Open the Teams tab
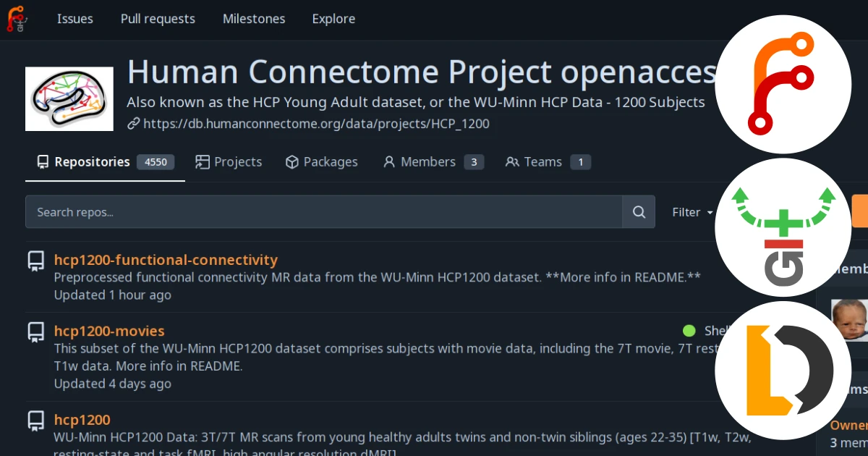Viewport: 868px width, 456px height. (x=548, y=162)
